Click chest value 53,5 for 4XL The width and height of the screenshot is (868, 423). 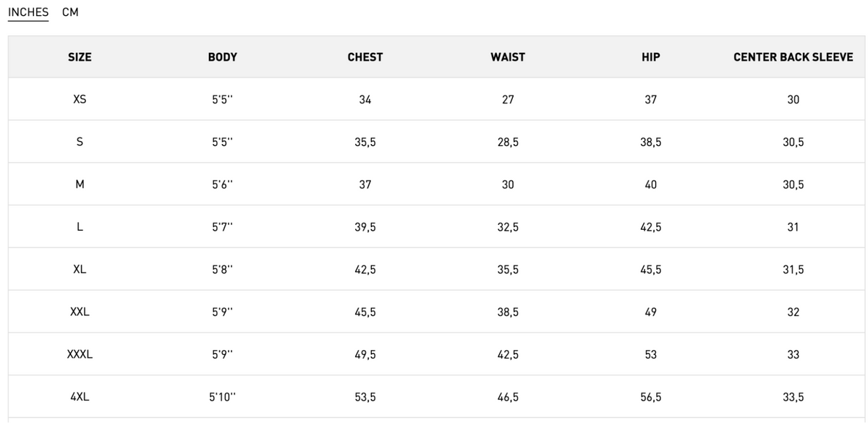tap(365, 397)
